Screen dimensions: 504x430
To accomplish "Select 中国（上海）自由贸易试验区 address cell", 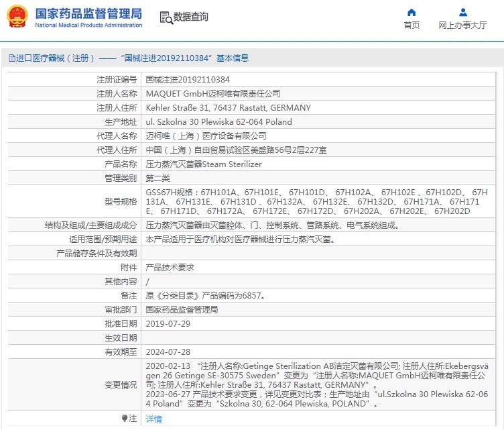I will coord(236,150).
